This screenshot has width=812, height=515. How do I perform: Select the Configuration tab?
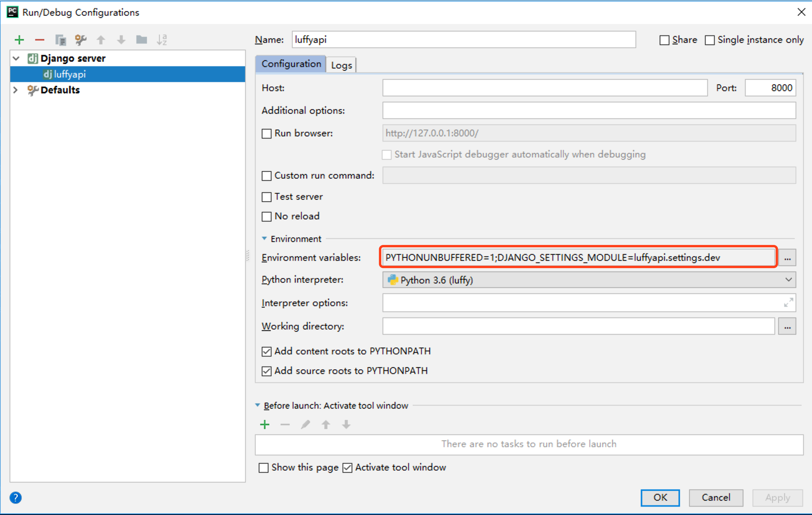tap(291, 64)
